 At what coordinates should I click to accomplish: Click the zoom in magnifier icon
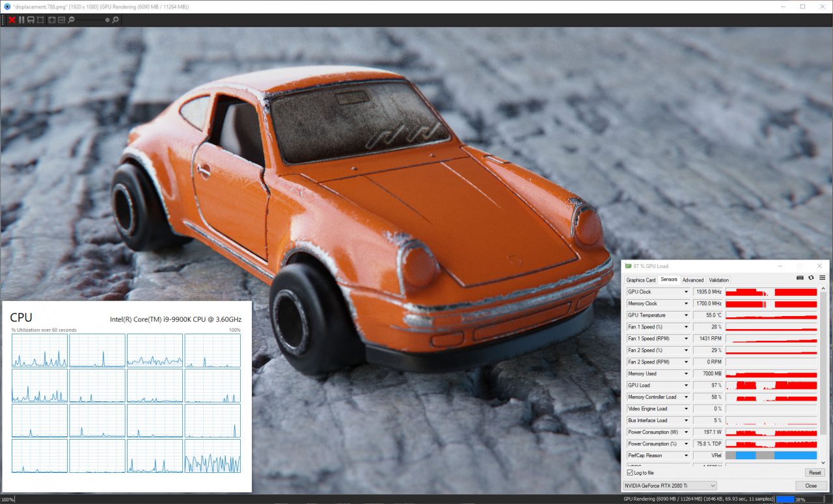[115, 20]
